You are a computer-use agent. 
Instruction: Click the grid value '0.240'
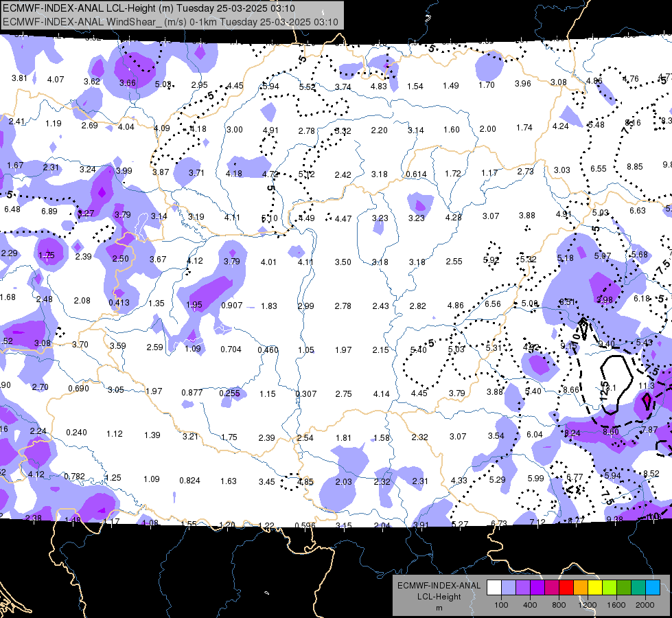coord(76,433)
